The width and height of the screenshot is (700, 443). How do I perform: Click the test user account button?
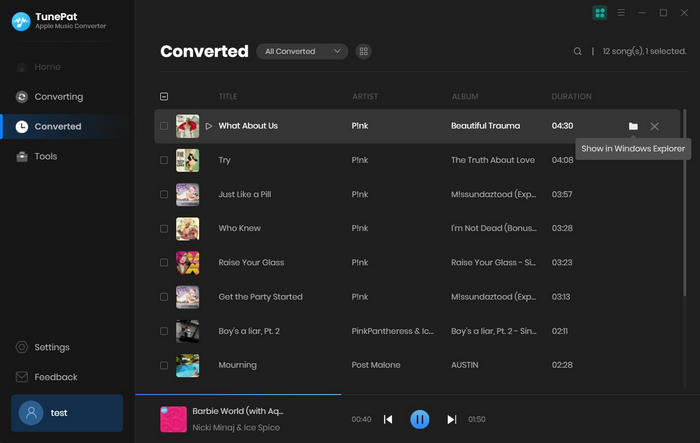[67, 413]
